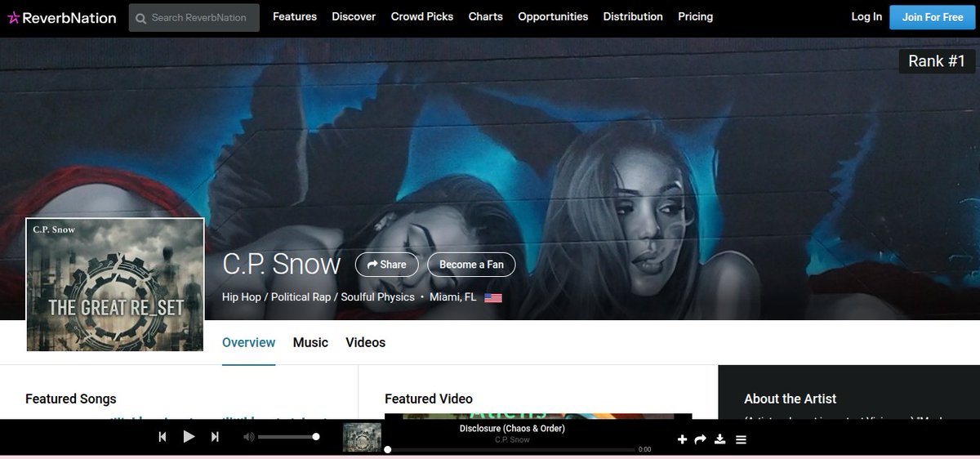Switch to the Videos tab
This screenshot has height=459, width=980.
(365, 342)
